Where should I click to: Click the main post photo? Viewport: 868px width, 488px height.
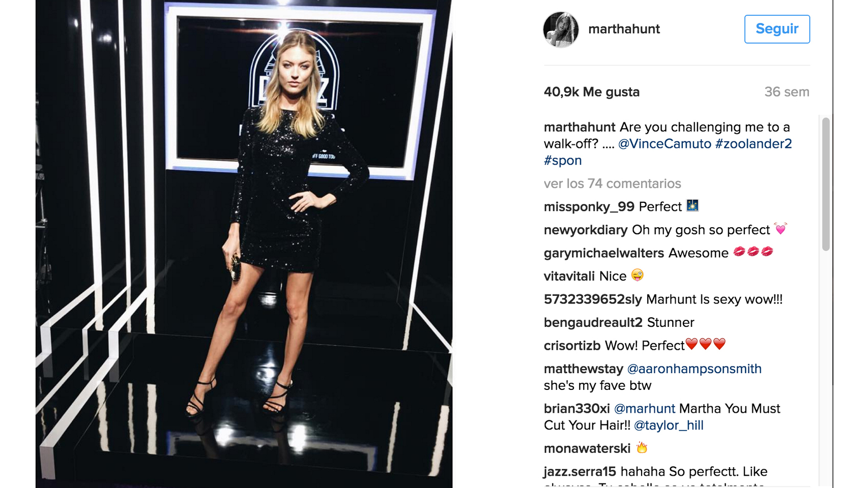(x=244, y=244)
